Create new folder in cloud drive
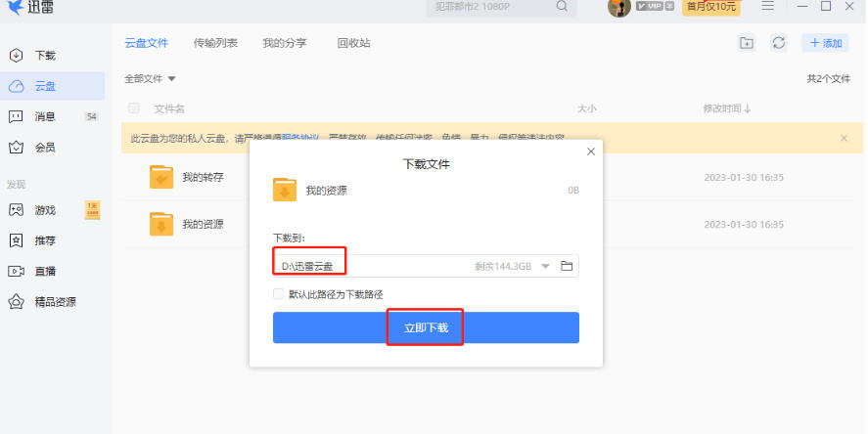868x434 pixels. [747, 43]
